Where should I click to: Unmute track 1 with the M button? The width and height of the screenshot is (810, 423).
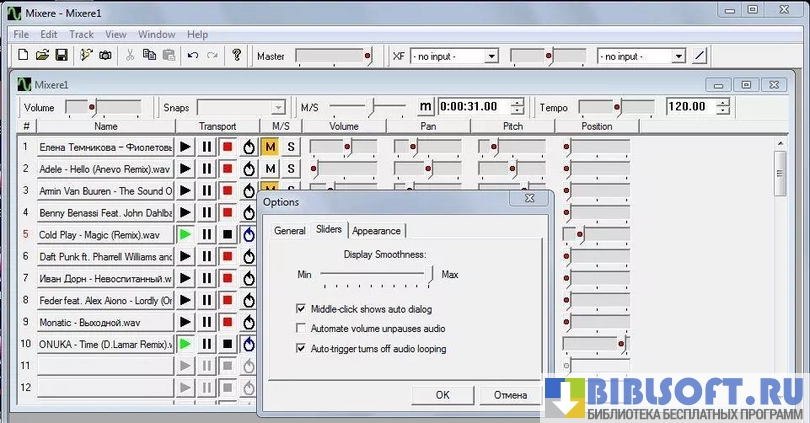click(x=269, y=147)
